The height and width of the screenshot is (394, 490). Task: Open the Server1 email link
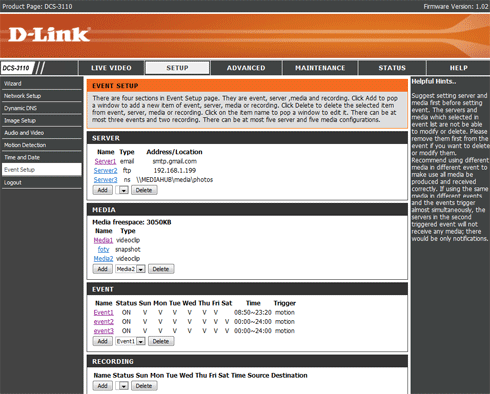pyautogui.click(x=105, y=161)
